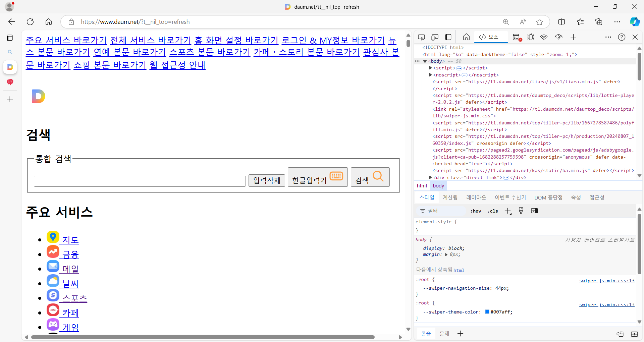
Task: Expand the noscript node in DOM tree
Action: (x=430, y=75)
